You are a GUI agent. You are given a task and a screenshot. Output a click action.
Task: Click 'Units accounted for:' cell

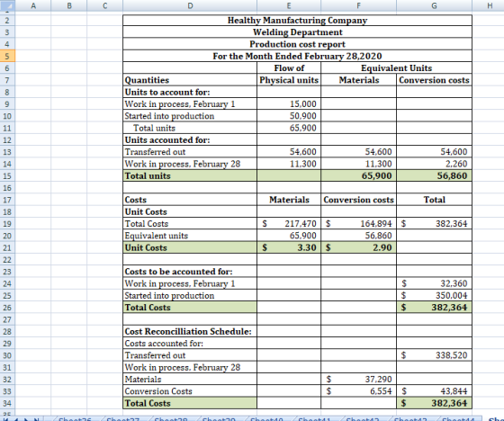coord(190,140)
